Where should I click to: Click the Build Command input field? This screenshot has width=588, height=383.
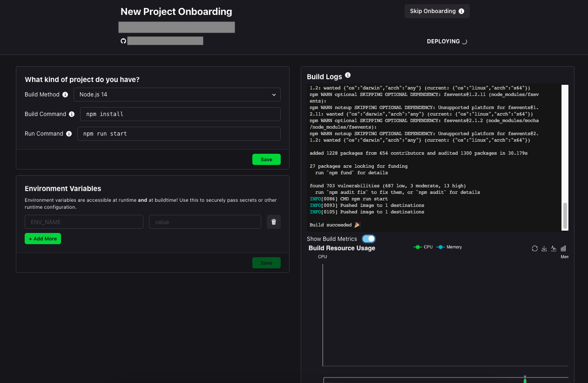click(x=180, y=114)
